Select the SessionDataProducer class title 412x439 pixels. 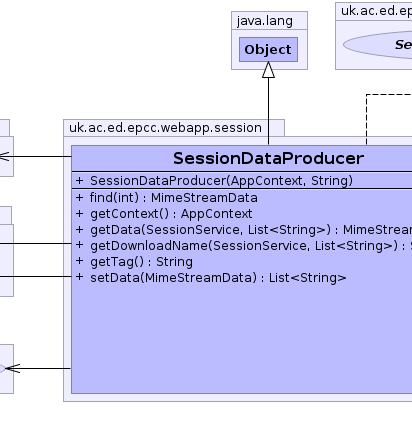(268, 158)
